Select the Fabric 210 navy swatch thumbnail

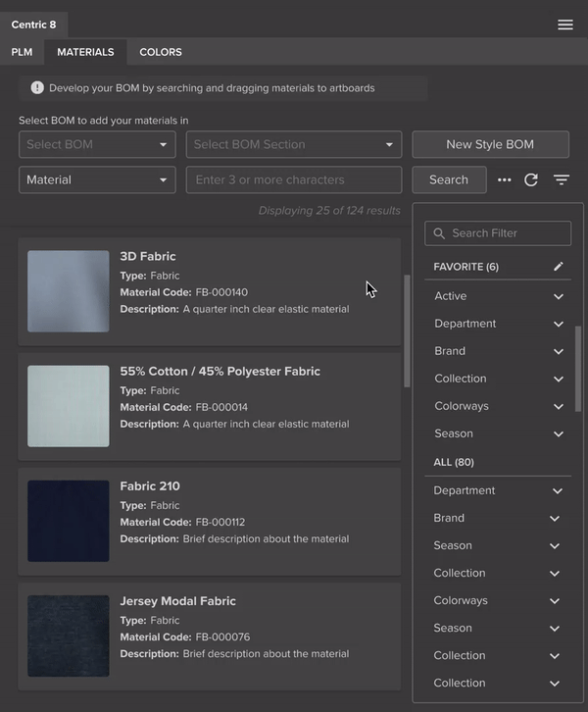click(69, 521)
